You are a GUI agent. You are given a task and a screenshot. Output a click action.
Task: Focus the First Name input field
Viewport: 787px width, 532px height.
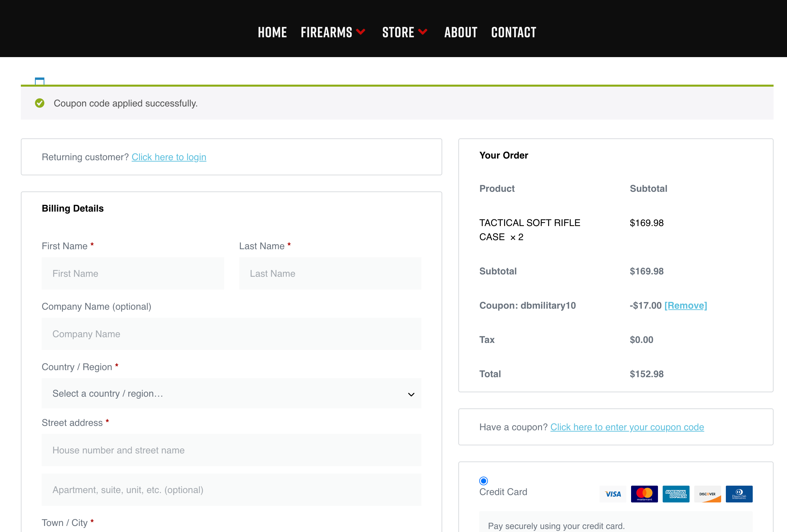coord(133,273)
